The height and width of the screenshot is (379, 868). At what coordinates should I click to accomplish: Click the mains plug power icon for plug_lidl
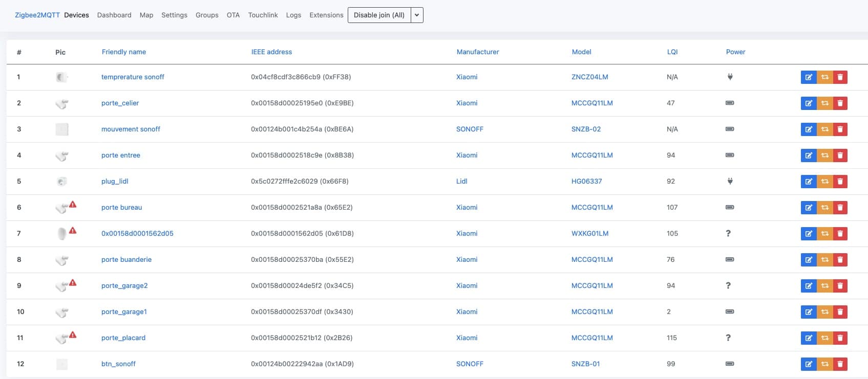(x=730, y=181)
